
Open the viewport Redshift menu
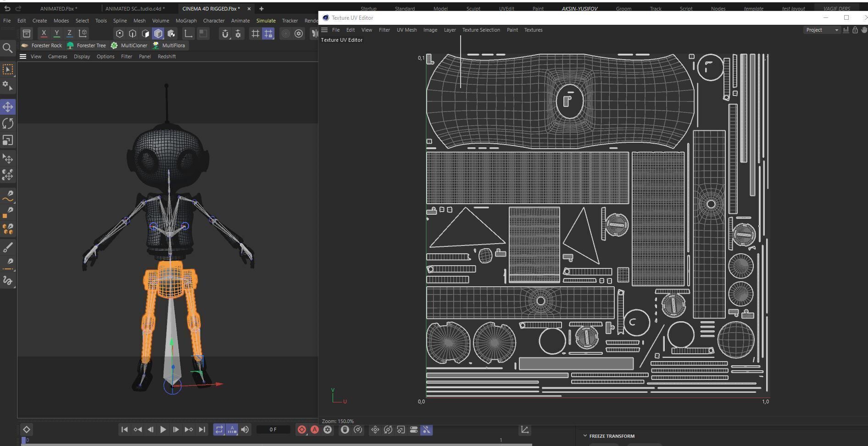tap(167, 56)
